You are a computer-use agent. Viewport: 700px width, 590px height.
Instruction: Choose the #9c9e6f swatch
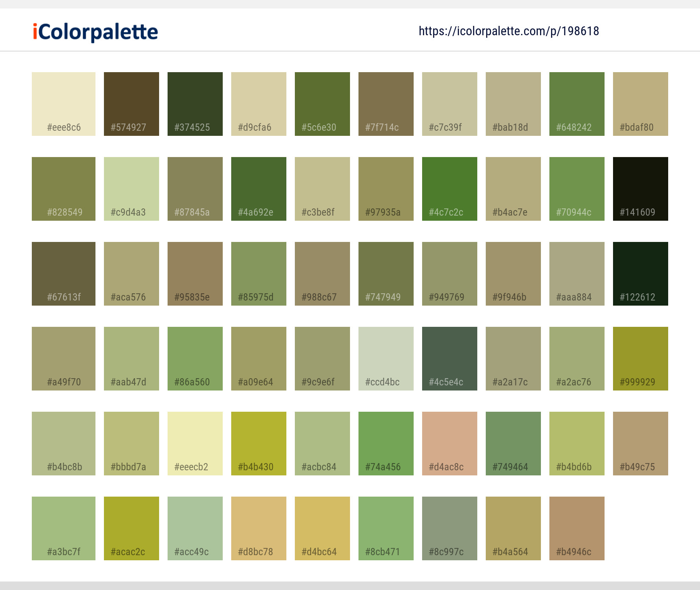pos(322,359)
